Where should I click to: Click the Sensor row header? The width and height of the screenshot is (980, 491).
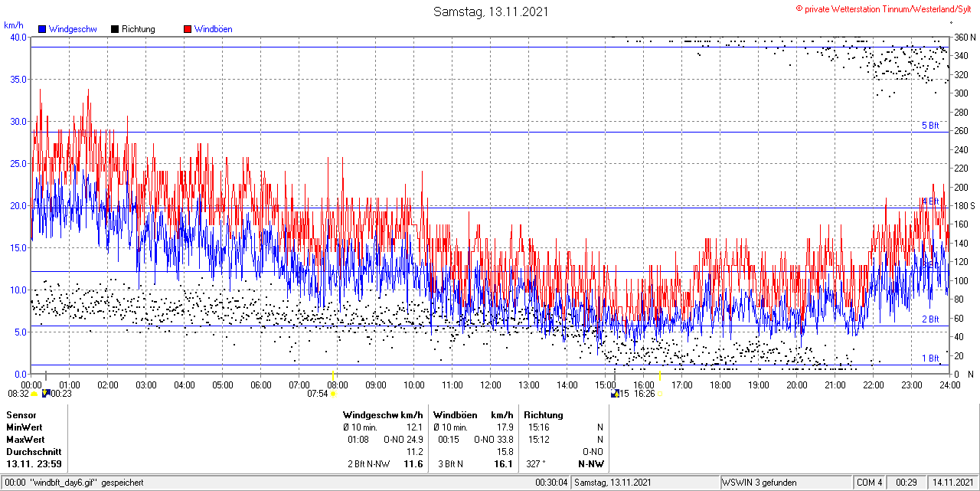coord(21,415)
